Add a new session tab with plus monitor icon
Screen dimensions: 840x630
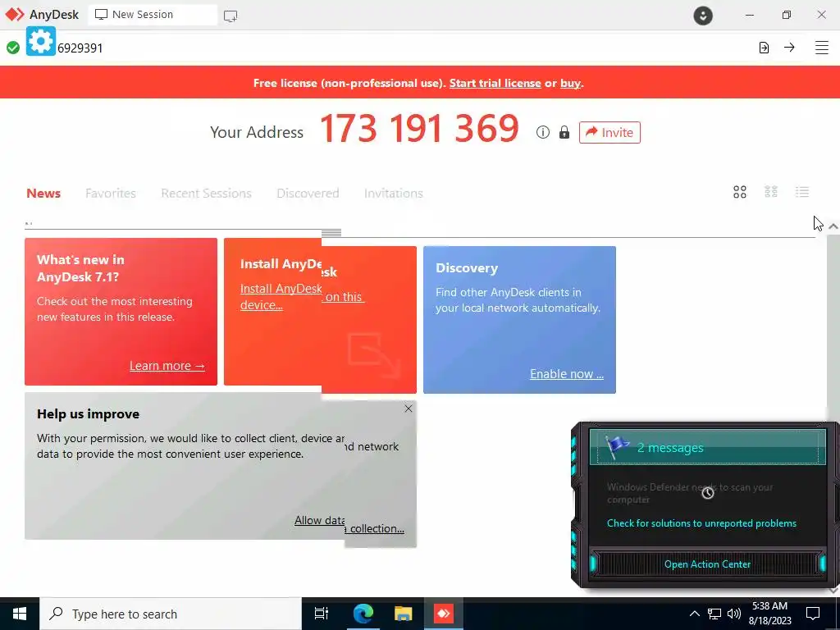(x=231, y=16)
